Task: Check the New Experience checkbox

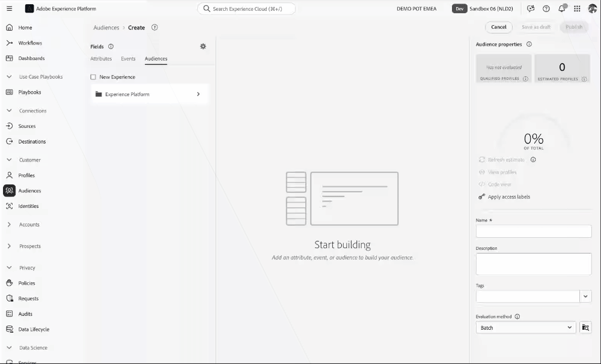Action: tap(93, 77)
